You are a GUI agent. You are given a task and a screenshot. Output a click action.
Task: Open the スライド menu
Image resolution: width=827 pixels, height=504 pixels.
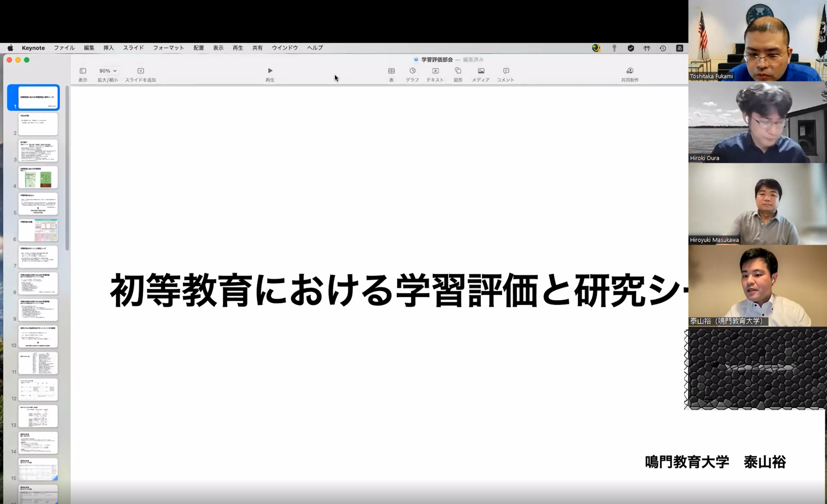[133, 48]
